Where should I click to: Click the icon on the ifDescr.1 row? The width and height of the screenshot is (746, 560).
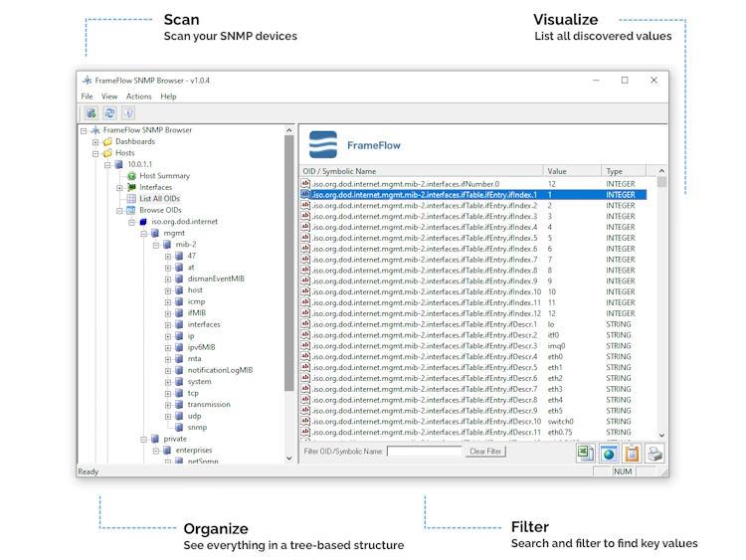click(305, 324)
